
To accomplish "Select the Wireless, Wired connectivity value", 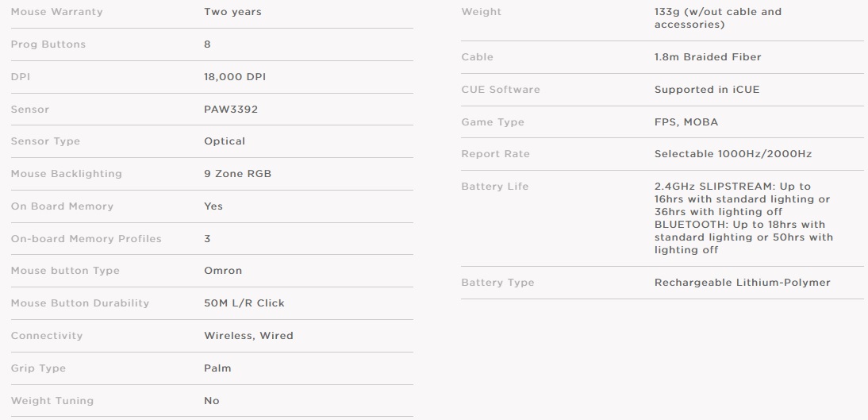I will pos(248,336).
